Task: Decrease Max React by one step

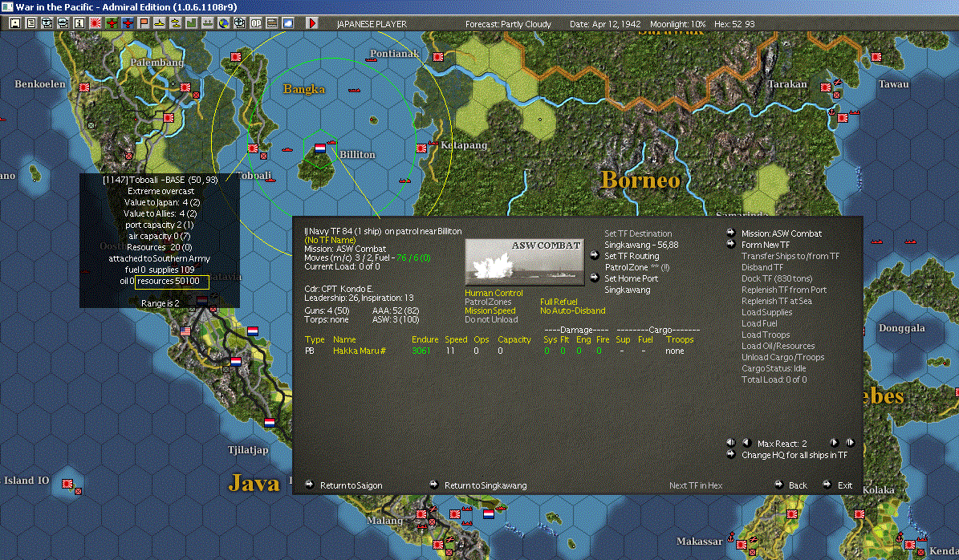Action: 746,443
